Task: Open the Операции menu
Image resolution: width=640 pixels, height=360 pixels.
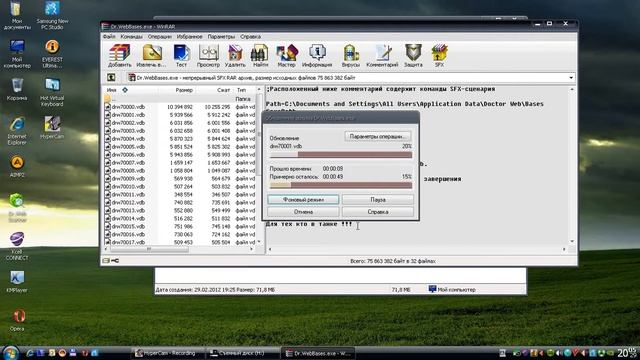Action: (160, 37)
